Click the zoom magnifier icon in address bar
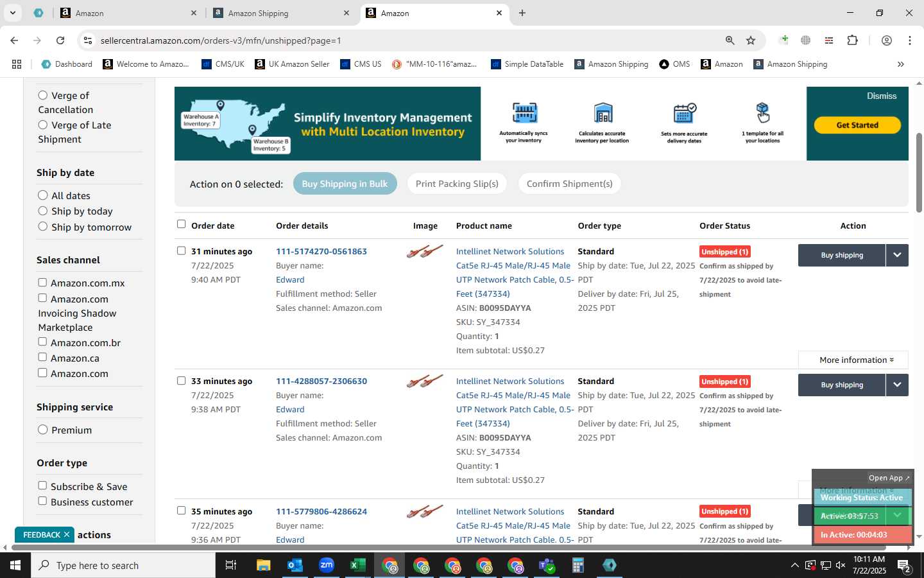Image resolution: width=924 pixels, height=578 pixels. [730, 40]
